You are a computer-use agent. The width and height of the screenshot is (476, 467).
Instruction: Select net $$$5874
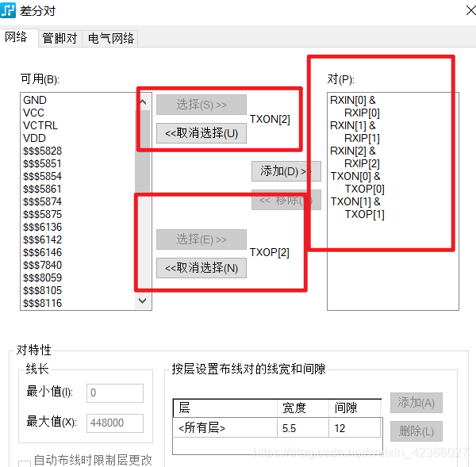43,202
